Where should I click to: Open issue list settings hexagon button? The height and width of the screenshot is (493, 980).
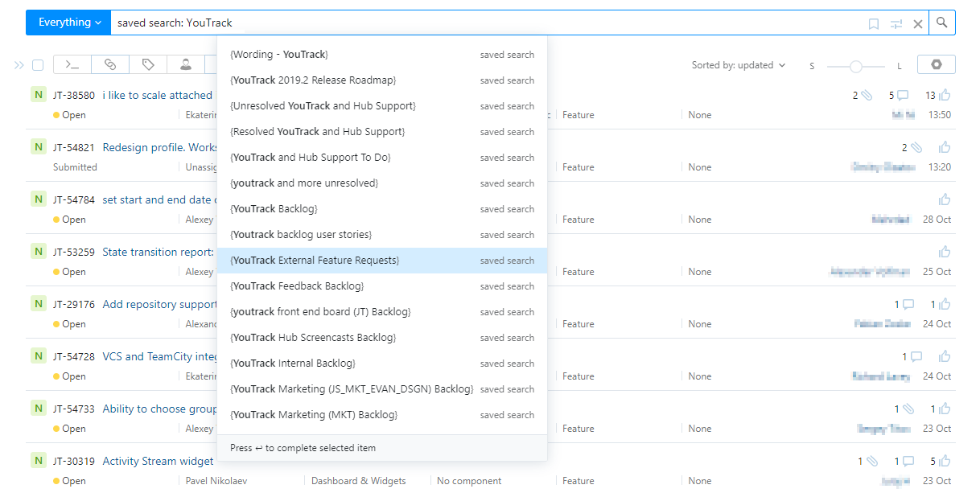coord(937,65)
